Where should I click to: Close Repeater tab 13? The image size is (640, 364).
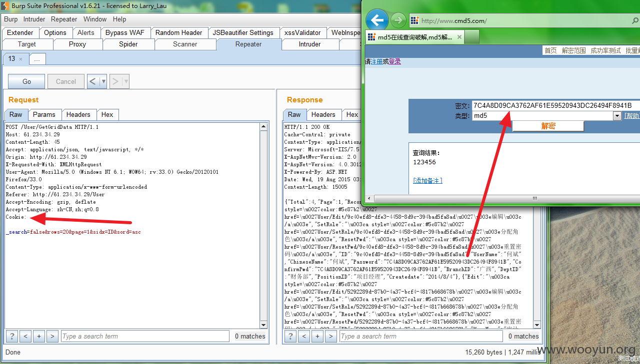click(20, 59)
